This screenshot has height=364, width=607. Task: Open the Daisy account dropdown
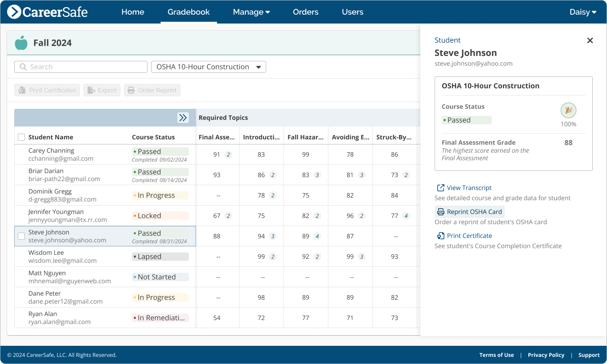click(583, 12)
